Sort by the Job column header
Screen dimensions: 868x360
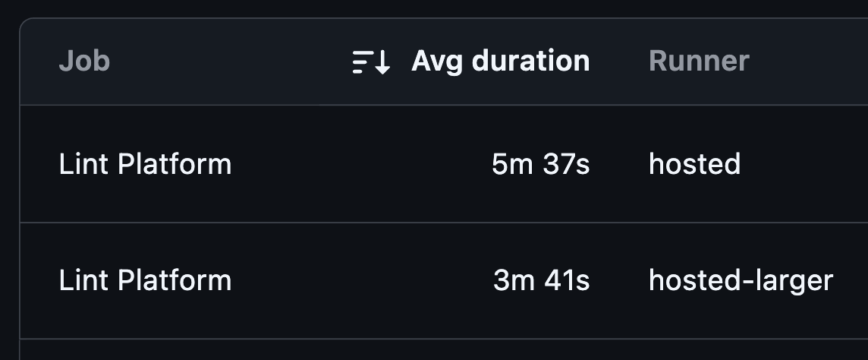pos(84,61)
